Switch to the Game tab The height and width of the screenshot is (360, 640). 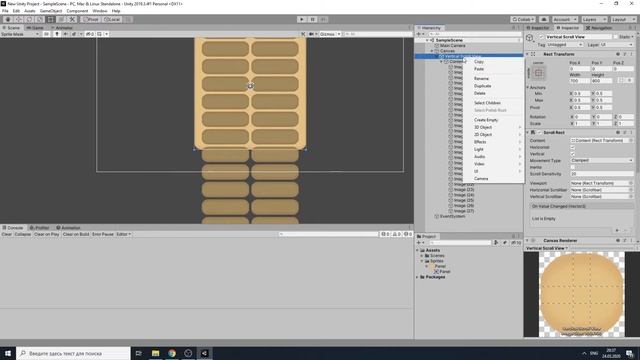pos(35,28)
